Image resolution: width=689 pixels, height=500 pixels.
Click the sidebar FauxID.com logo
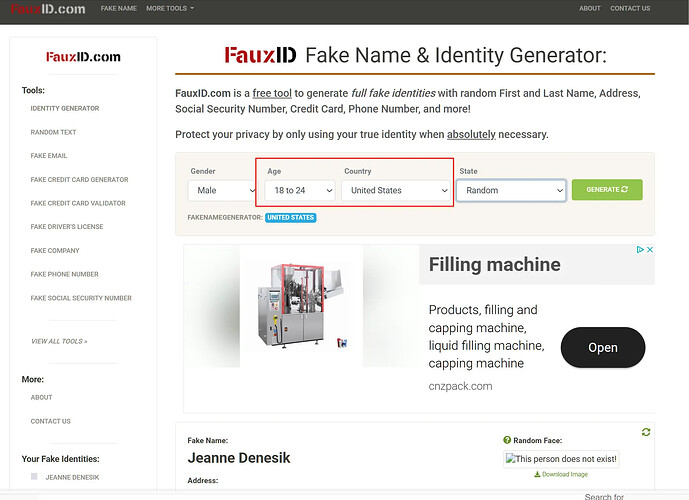tap(83, 57)
